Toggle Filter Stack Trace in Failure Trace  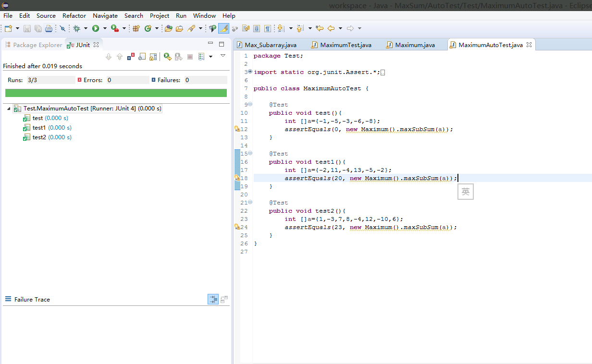[213, 299]
